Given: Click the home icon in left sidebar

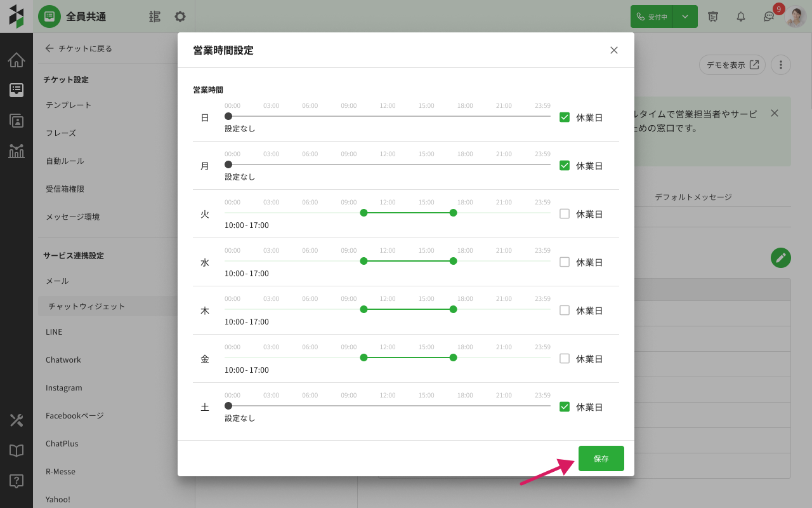Looking at the screenshot, I should (16, 60).
